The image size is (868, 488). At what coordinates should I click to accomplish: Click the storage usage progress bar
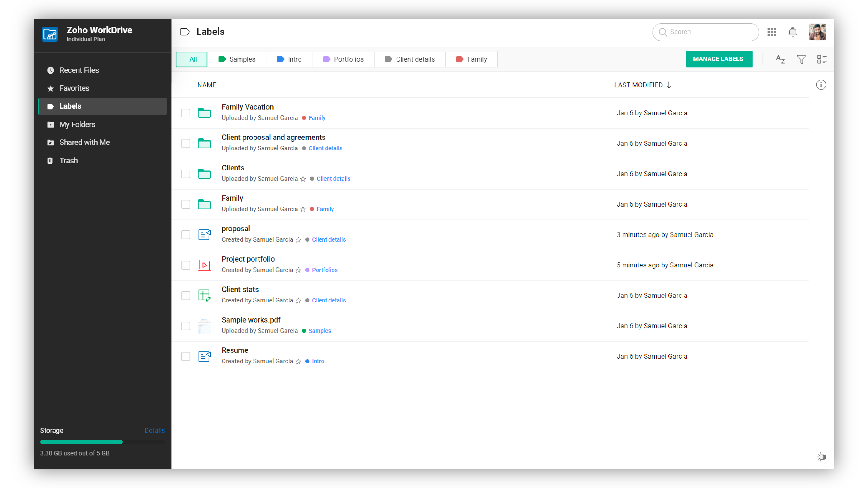(102, 442)
